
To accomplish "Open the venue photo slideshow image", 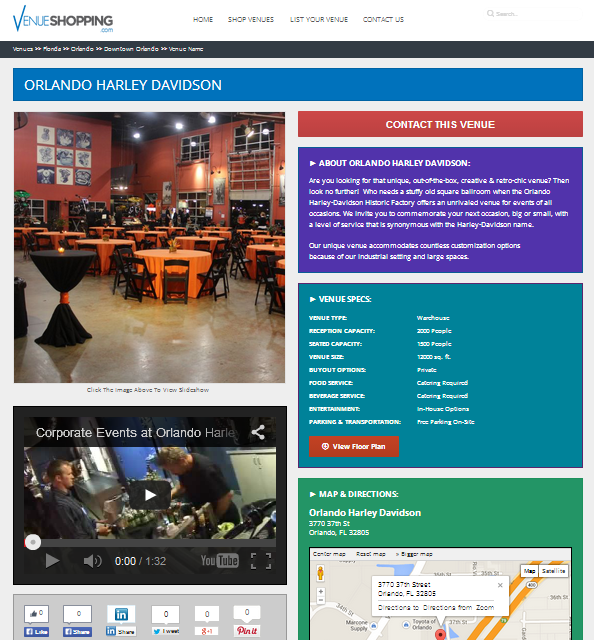I will point(149,247).
